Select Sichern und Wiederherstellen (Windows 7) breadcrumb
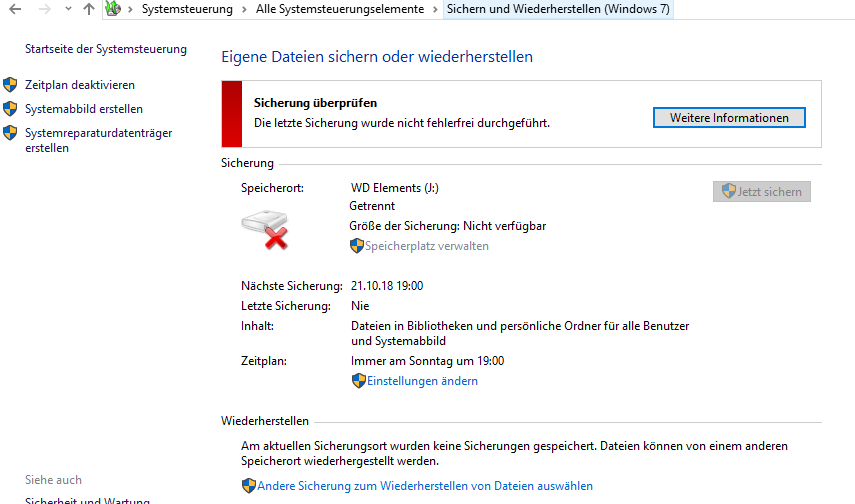Viewport: 855px width, 504px height. point(558,9)
